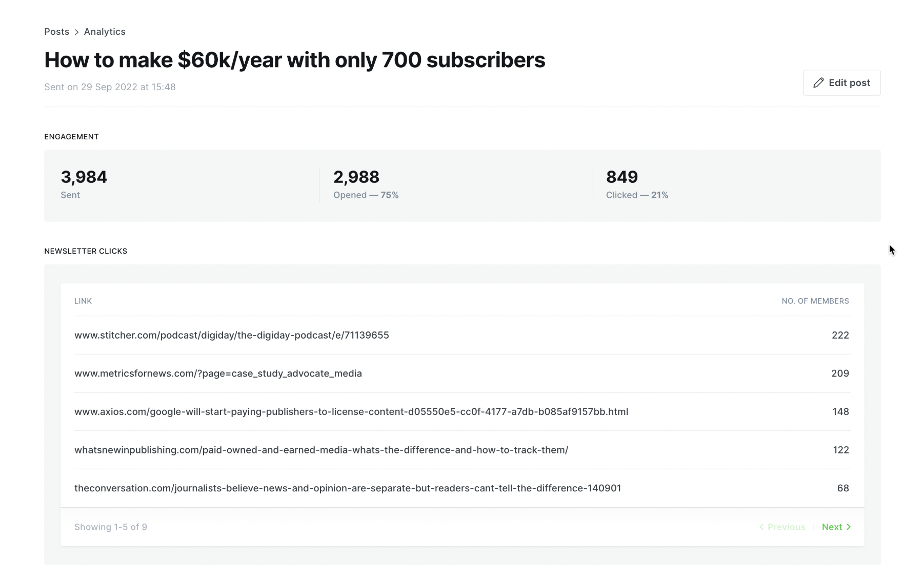Click the post title heading
This screenshot has width=924, height=582.
pos(294,60)
